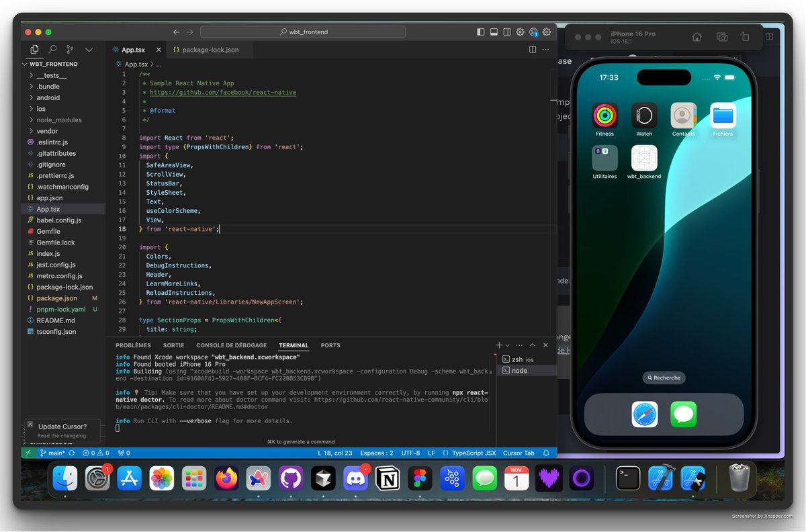
Task: Select the zsh ios terminal session
Action: click(x=528, y=359)
